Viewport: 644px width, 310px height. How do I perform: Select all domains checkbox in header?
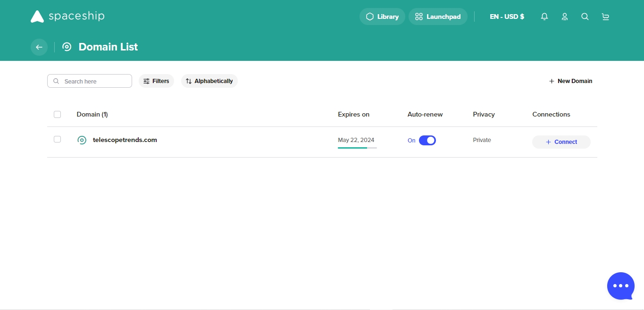(x=58, y=114)
